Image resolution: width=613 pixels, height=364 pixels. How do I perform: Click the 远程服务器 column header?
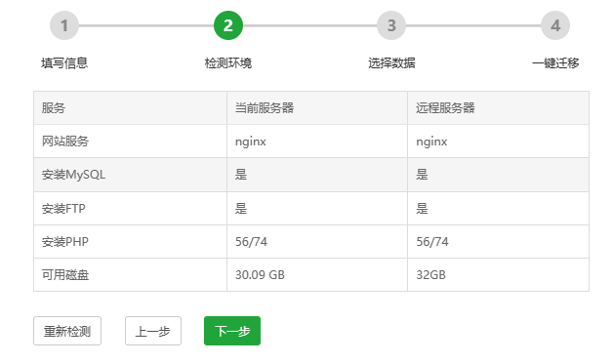498,108
